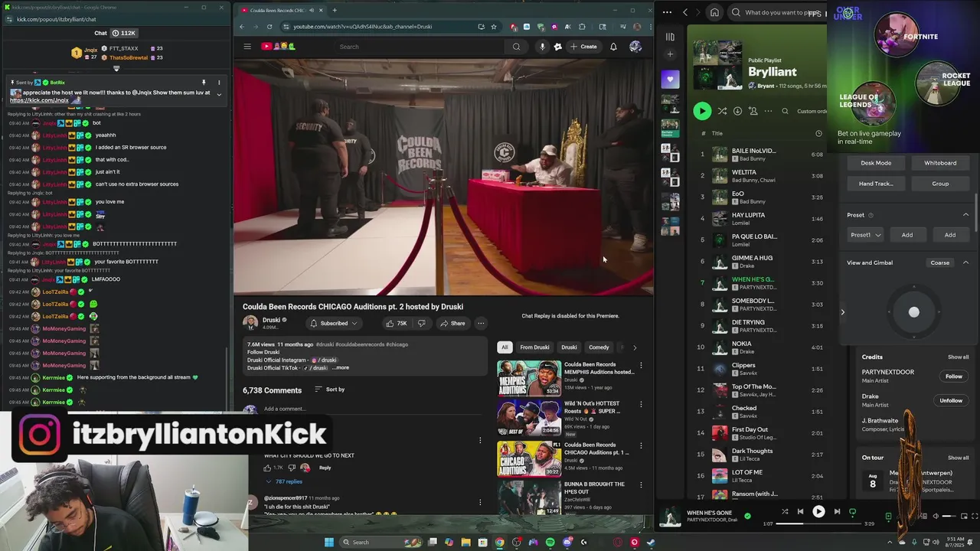Select the 'All' filter chip
Image resolution: width=980 pixels, height=551 pixels.
click(505, 347)
